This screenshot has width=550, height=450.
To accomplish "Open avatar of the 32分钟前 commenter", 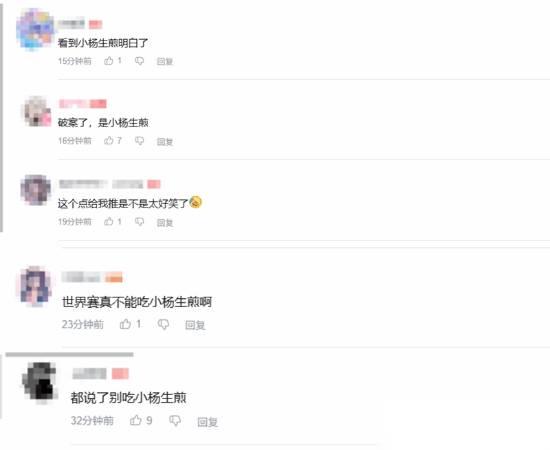I will point(40,382).
